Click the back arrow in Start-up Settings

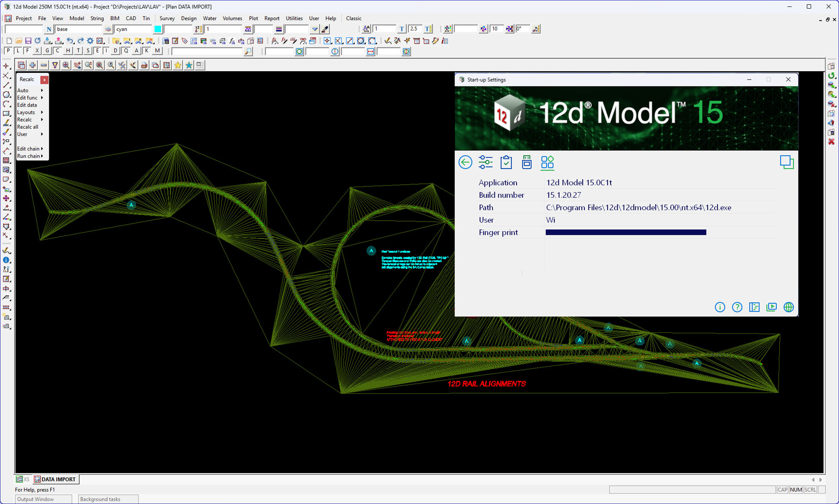[x=465, y=162]
